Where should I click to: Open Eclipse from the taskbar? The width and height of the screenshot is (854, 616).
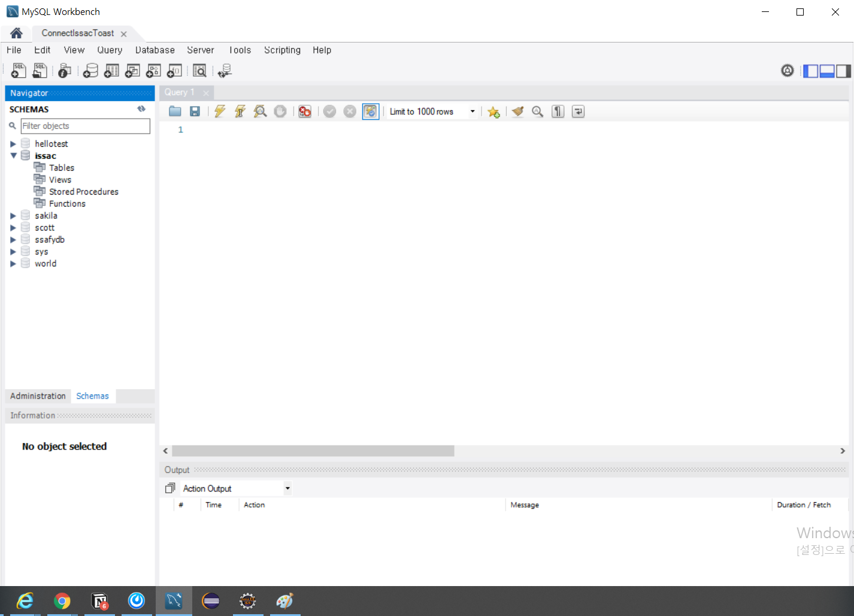(x=211, y=600)
